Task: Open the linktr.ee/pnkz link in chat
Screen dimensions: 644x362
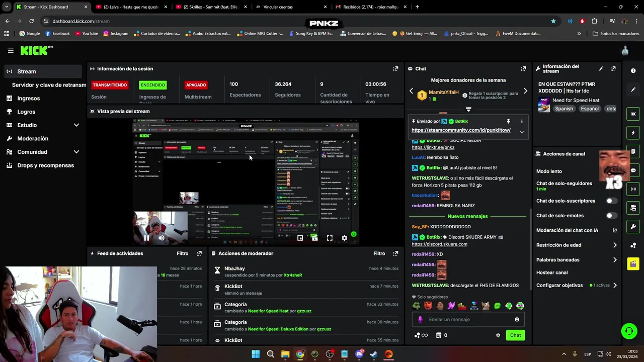Action: 433,147
